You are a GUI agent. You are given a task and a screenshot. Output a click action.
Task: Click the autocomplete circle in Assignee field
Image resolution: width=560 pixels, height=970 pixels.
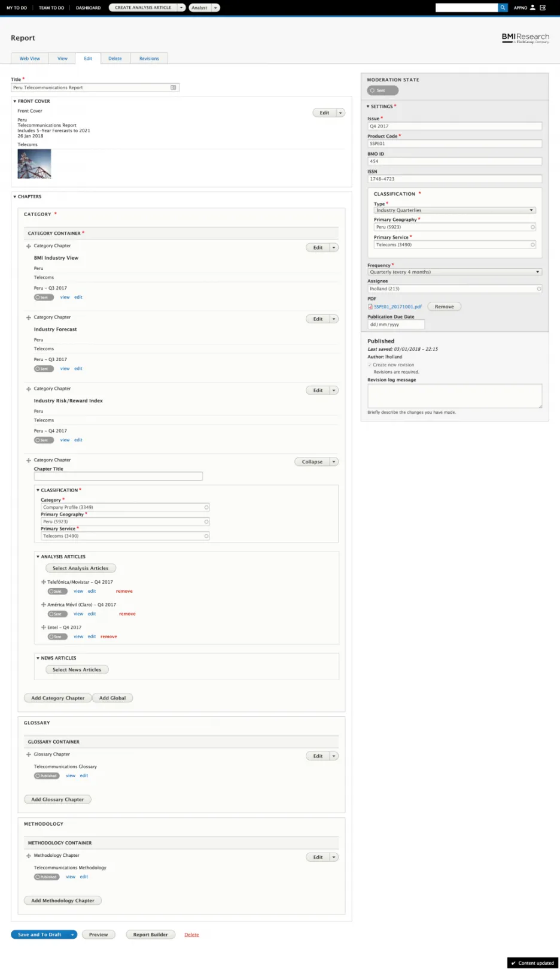538,289
